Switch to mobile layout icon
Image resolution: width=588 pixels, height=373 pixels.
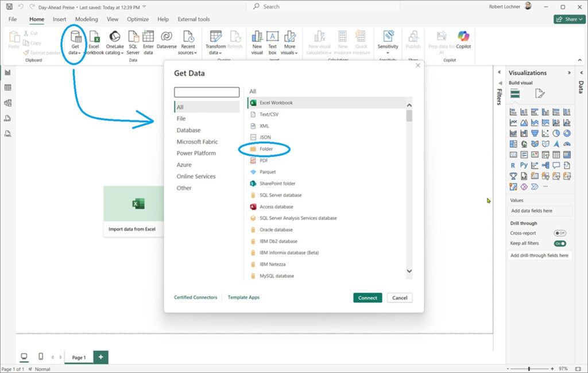[x=41, y=356]
